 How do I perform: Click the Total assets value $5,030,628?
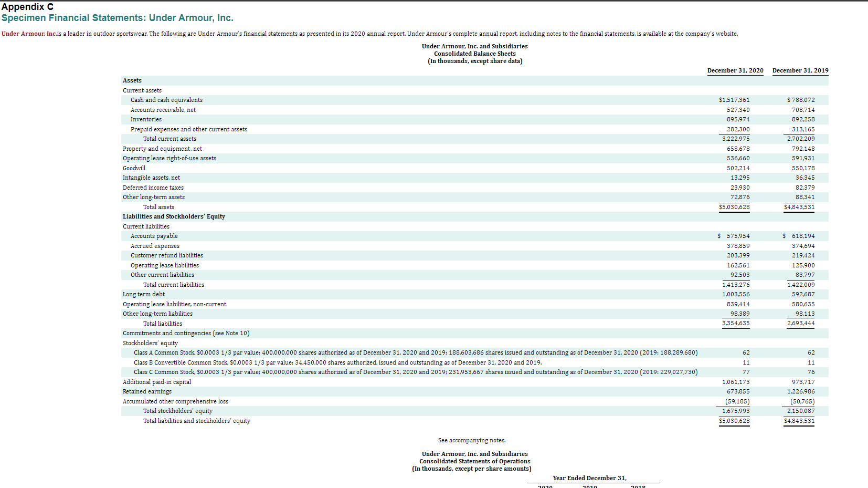click(x=735, y=206)
